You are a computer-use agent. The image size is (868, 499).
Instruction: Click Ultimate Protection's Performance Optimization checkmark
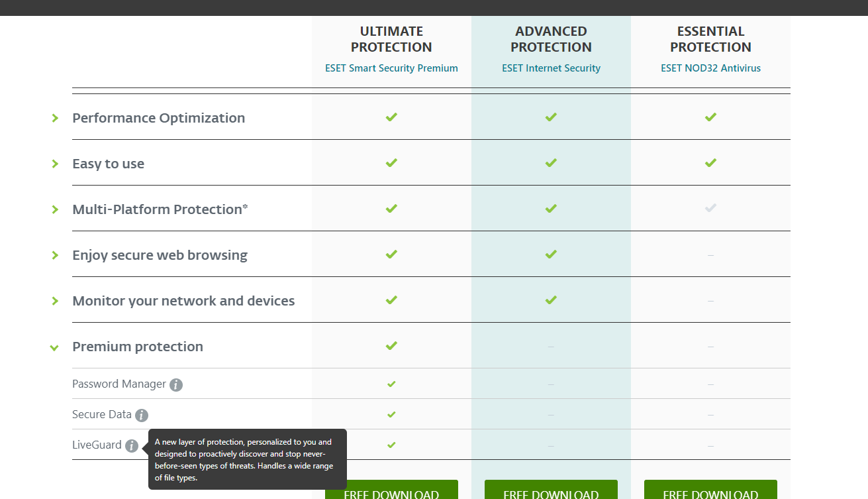click(x=391, y=117)
